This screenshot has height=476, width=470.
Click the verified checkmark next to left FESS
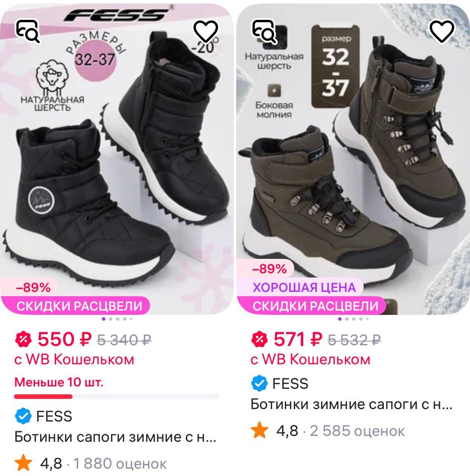tap(23, 416)
